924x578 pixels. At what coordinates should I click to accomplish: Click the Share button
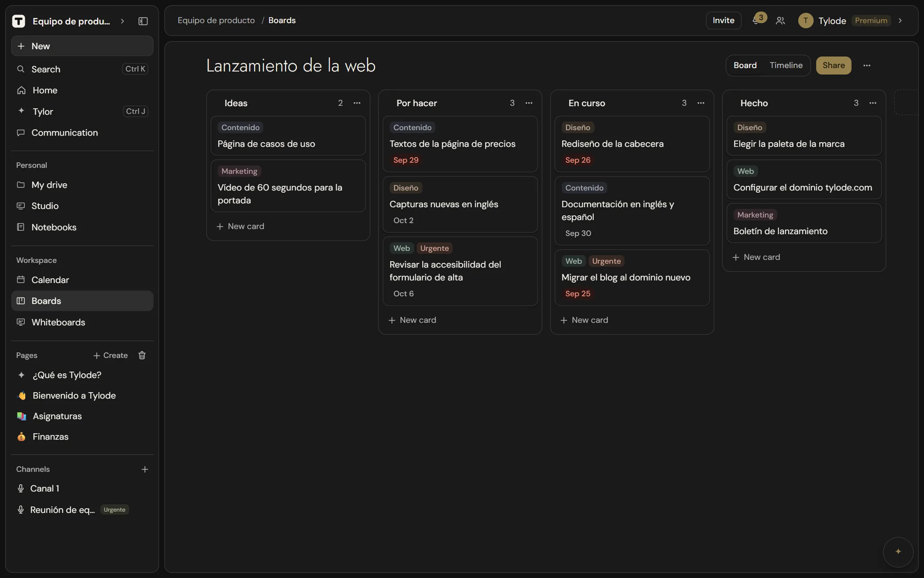833,65
